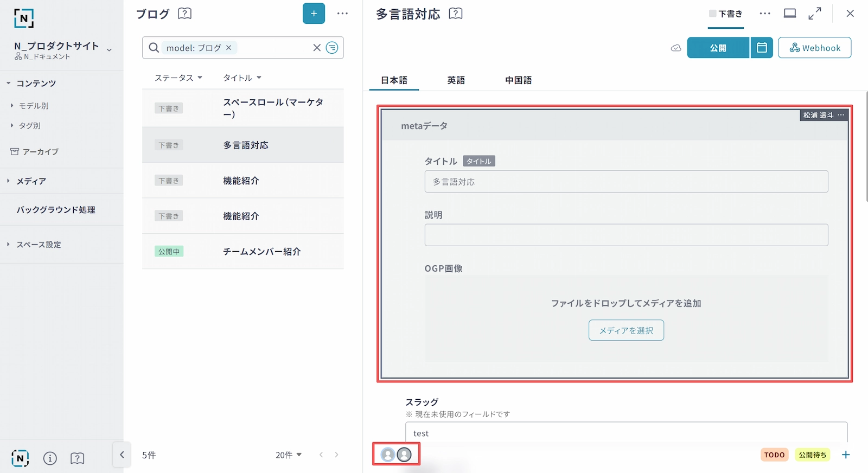
Task: Click the blue add new blog button
Action: click(314, 14)
